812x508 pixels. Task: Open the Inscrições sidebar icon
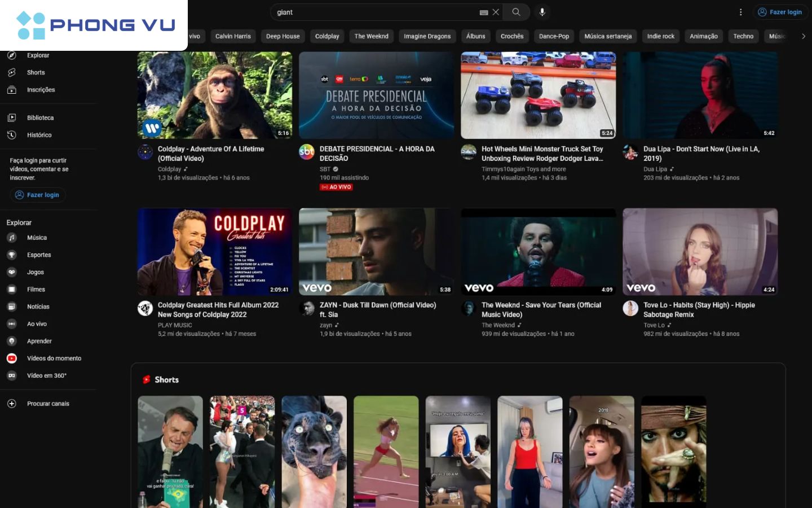click(x=11, y=90)
